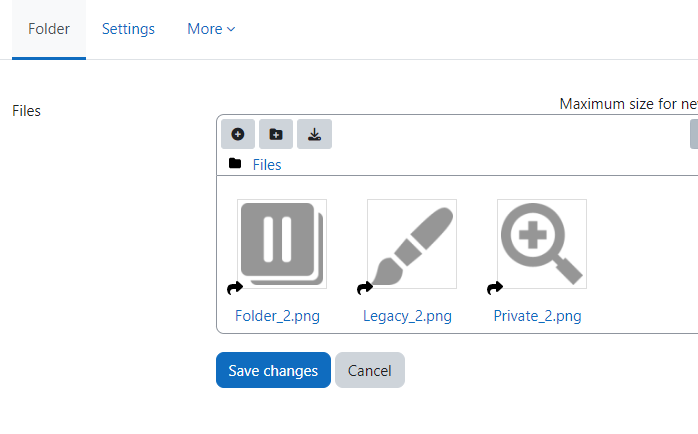The width and height of the screenshot is (698, 434).
Task: Click the Create folder icon
Action: point(276,134)
